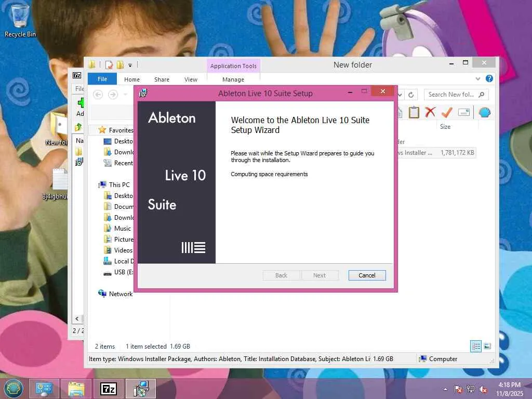This screenshot has width=532, height=399.
Task: Click the green plus Add icon in 7-Zip window
Action: coord(81,102)
